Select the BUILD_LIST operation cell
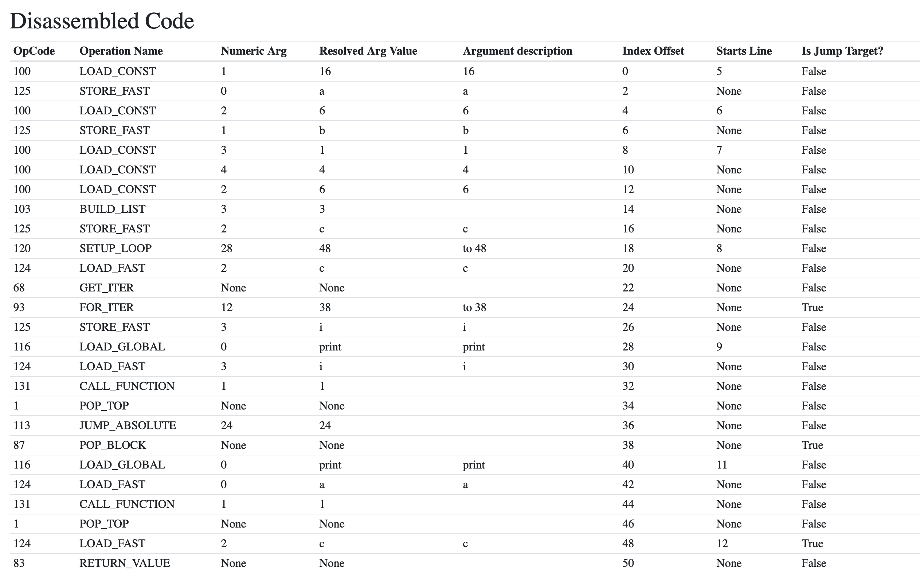Viewport: 924px width, 580px height. tap(112, 209)
